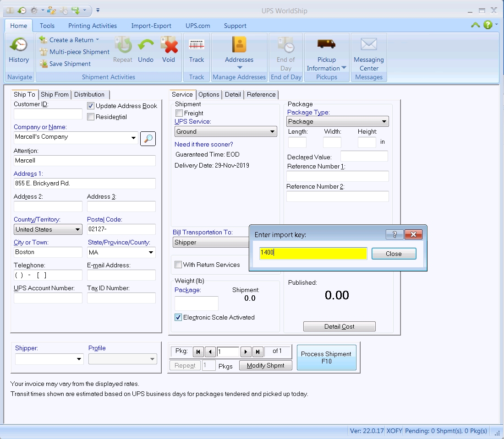Click the quick access gear icon
The height and width of the screenshot is (439, 504).
click(x=34, y=11)
